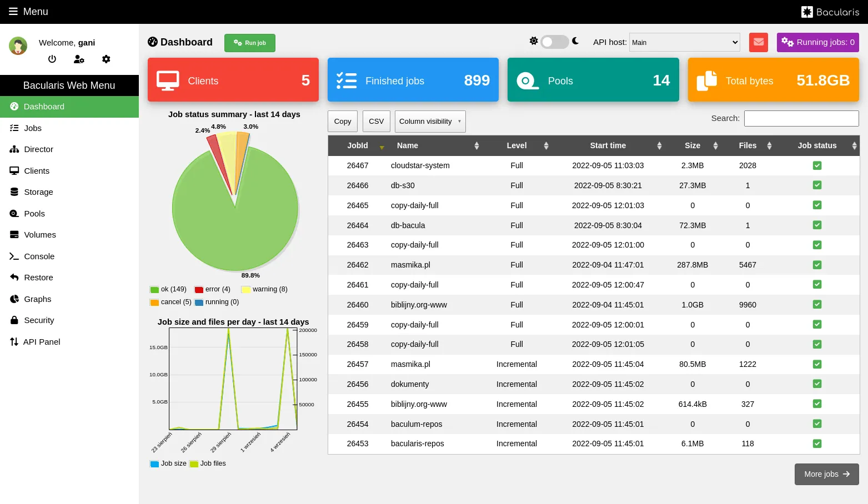
Task: Click the Clients monitor tile icon
Action: (x=168, y=80)
